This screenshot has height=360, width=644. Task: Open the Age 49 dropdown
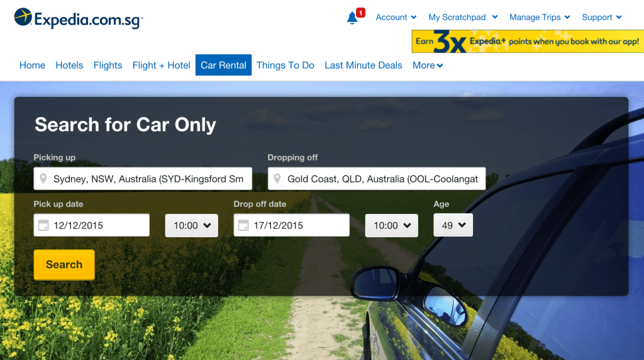(x=453, y=225)
